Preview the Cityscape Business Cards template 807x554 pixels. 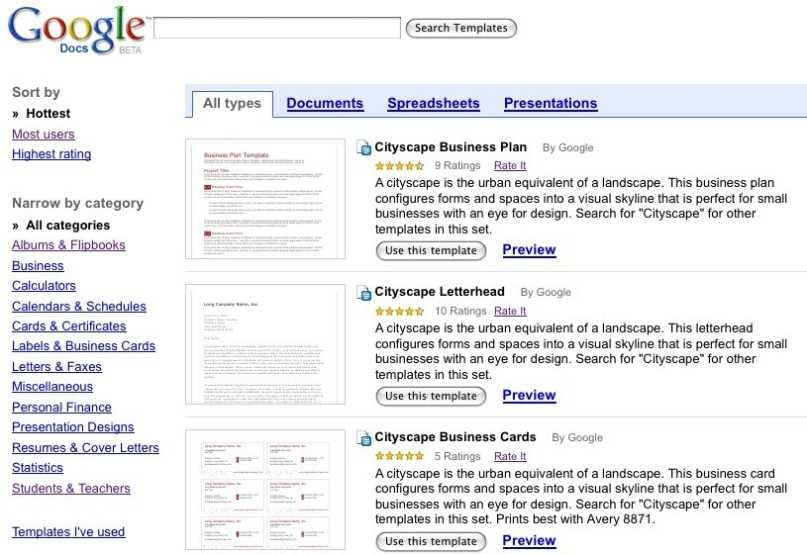529,540
